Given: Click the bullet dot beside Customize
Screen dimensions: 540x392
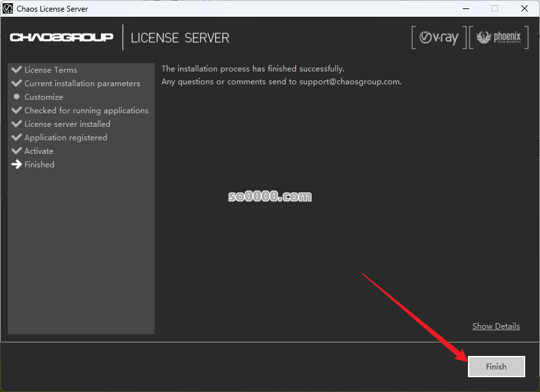Looking at the screenshot, I should tap(17, 97).
